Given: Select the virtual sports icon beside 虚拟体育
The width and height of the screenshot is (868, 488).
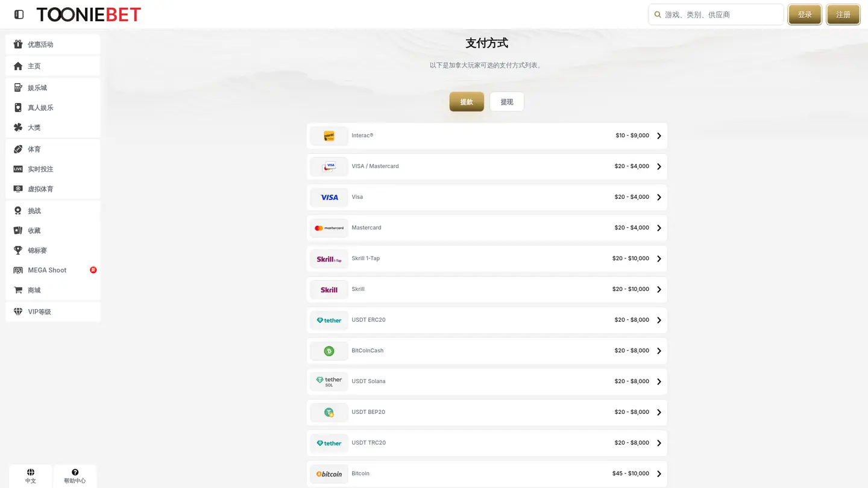Looking at the screenshot, I should [18, 189].
